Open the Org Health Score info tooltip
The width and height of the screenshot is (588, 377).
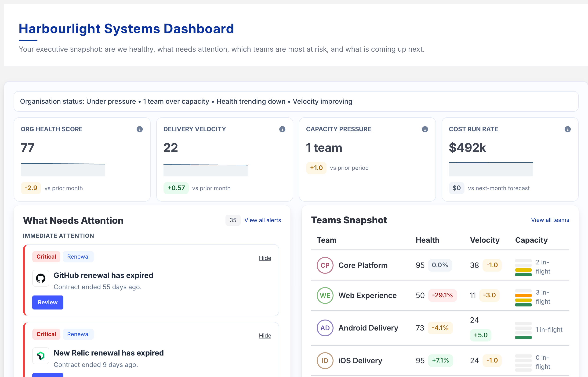[140, 129]
